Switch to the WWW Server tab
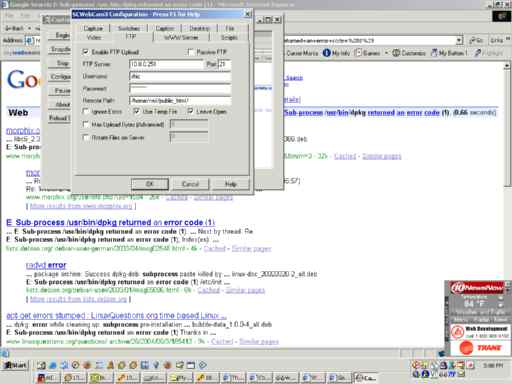This screenshot has height=384, width=512. [x=181, y=37]
